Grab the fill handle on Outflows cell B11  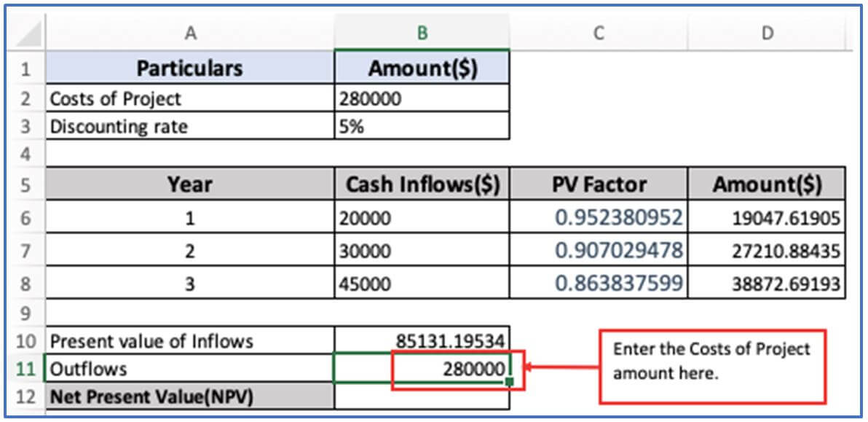pyautogui.click(x=509, y=381)
